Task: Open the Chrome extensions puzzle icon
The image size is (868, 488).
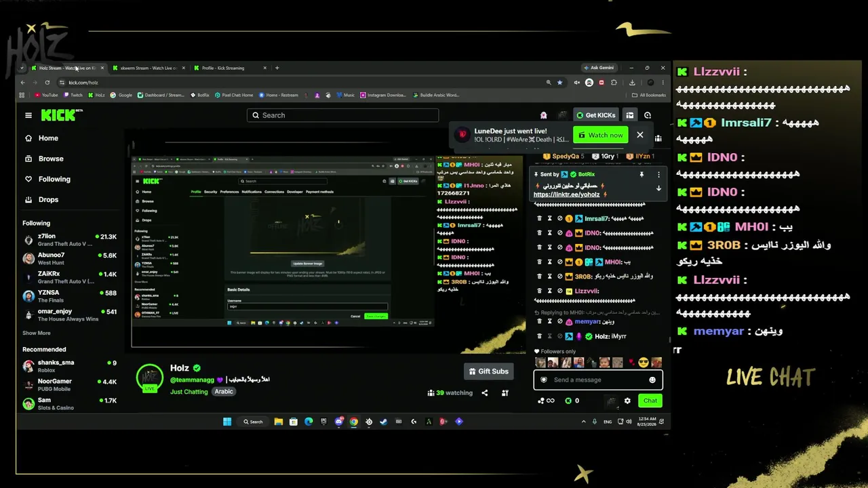Action: (x=614, y=83)
